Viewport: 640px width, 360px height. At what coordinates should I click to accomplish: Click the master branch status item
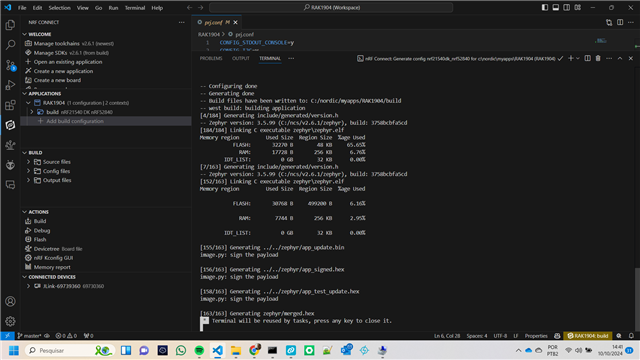[x=29, y=336]
